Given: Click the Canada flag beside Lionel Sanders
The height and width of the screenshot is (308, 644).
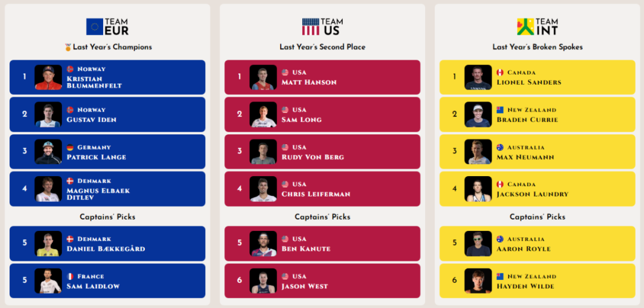Looking at the screenshot, I should [500, 73].
